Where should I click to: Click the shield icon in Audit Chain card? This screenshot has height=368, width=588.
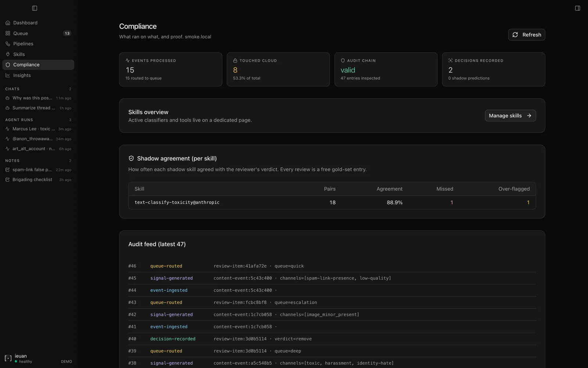click(x=343, y=61)
